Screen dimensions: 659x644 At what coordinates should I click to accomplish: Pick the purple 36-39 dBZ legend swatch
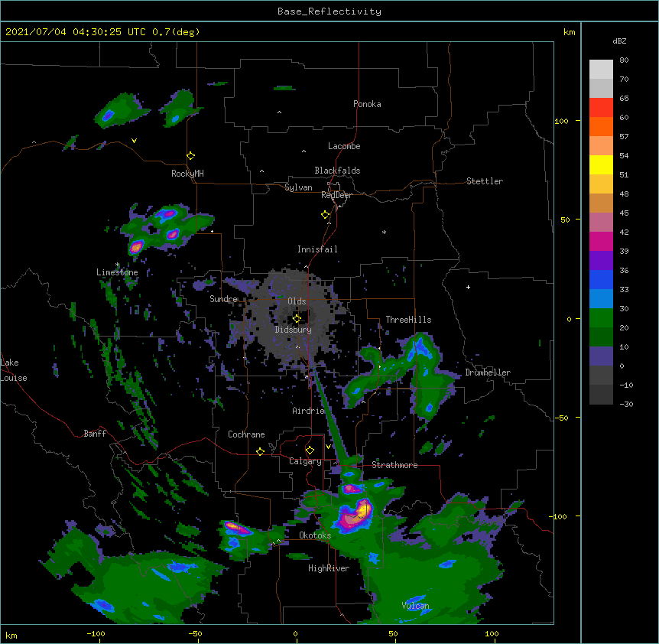(x=601, y=261)
